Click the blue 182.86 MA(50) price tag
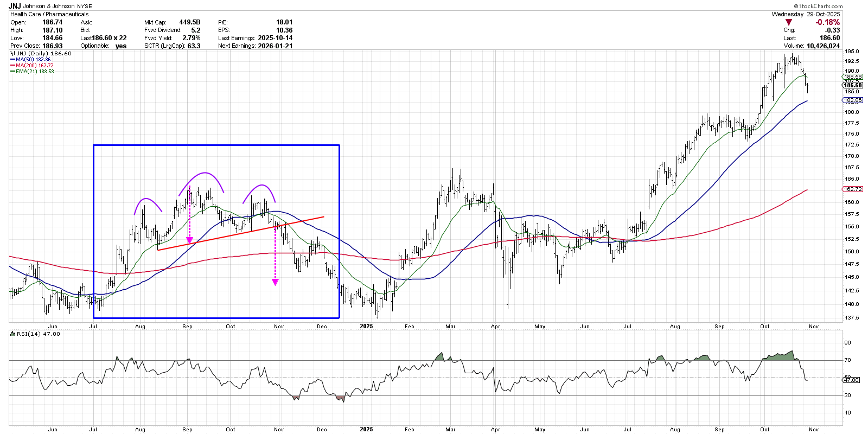The image size is (868, 434). [852, 100]
